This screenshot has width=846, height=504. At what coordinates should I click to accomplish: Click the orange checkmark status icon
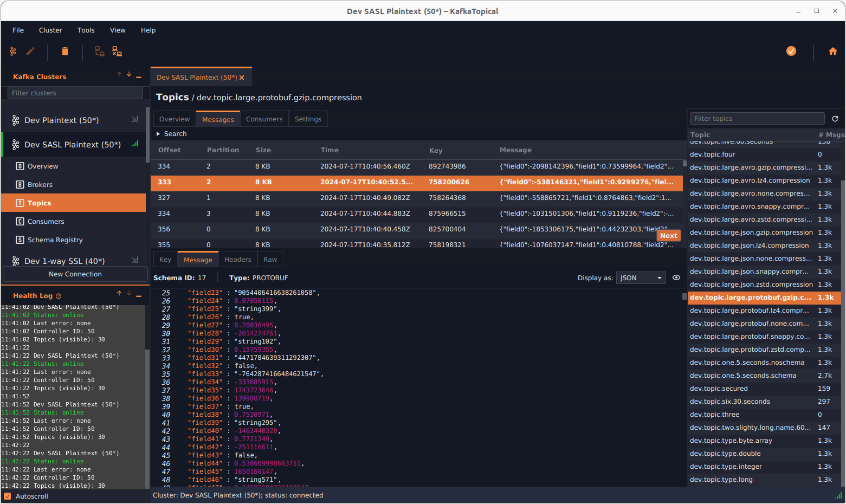(791, 51)
